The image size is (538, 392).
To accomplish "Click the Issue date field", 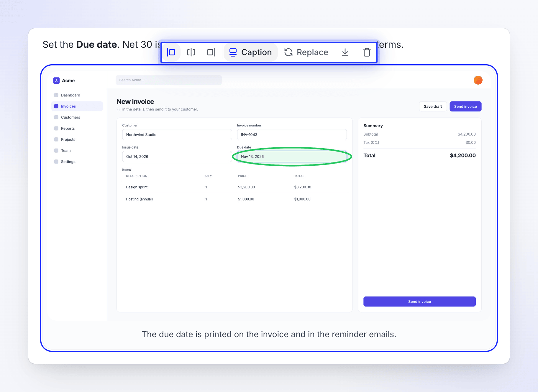I will tap(177, 157).
